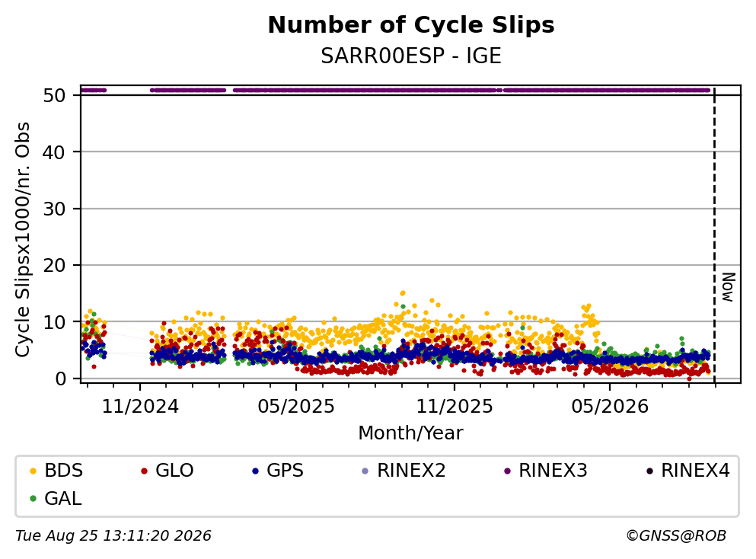Click the station subtitle 'SARR00ESP - IGE'
The image size is (756, 559).
click(411, 56)
